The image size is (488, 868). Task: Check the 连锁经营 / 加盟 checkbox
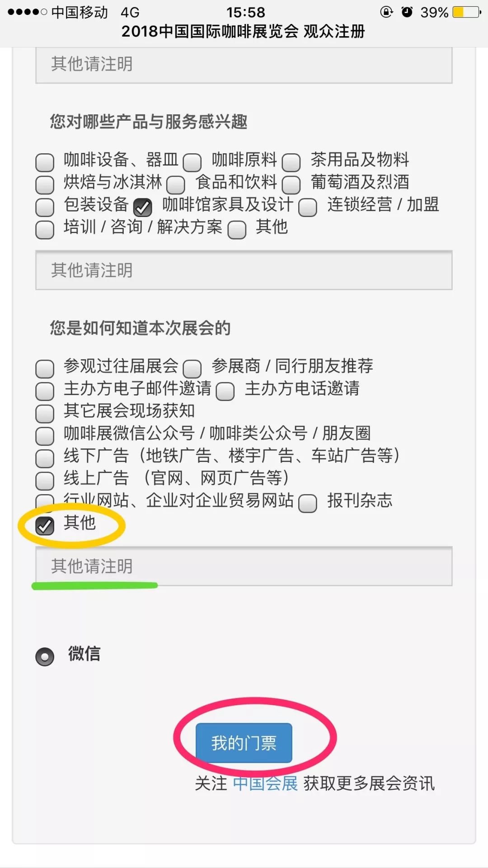[308, 208]
